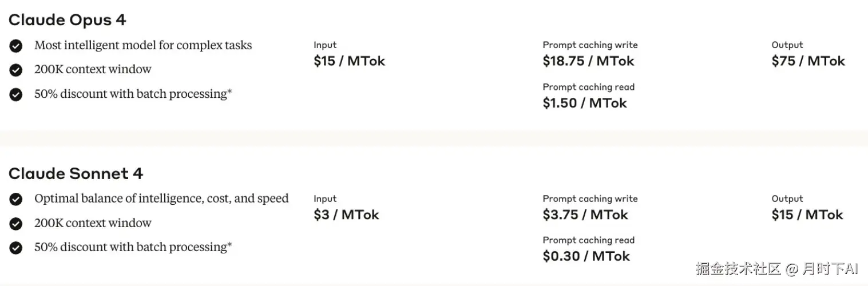Screen dimensions: 868x286
Task: Click Opus prompt caching read price '$1.50 / MTok'
Action: [585, 103]
